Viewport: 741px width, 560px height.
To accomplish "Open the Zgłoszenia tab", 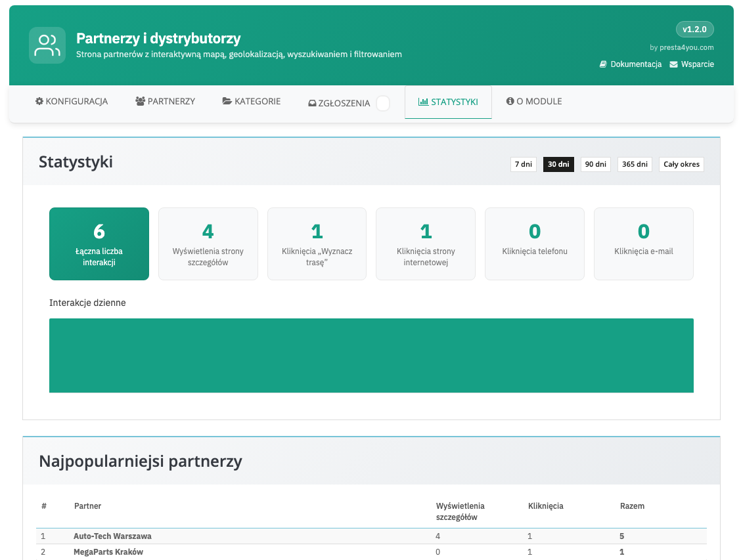I will pyautogui.click(x=349, y=102).
